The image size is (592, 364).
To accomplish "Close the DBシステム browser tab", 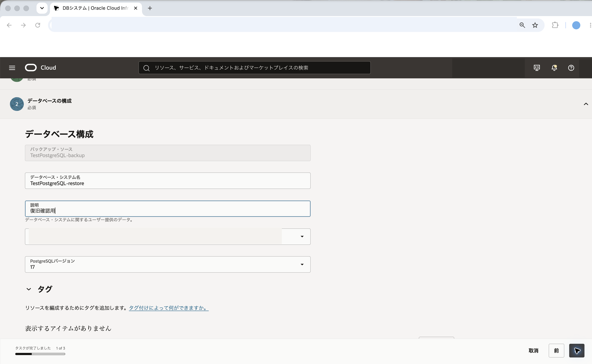I will tap(135, 8).
